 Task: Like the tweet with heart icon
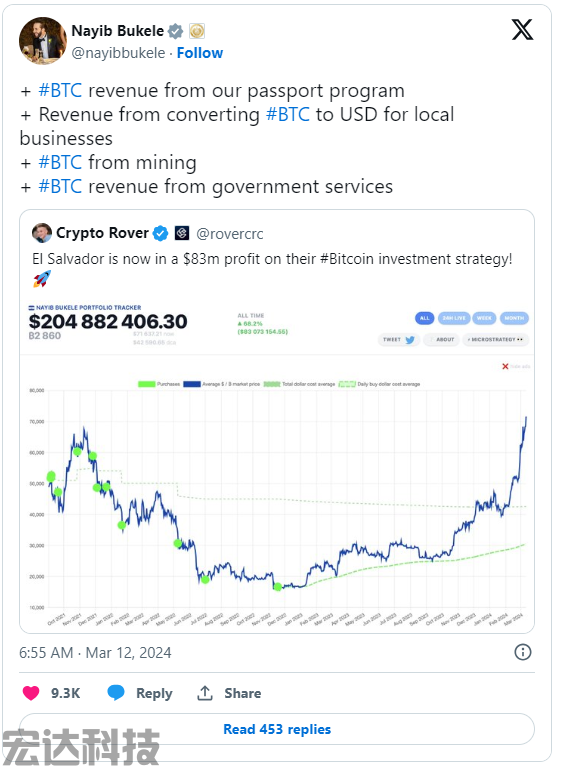click(31, 693)
